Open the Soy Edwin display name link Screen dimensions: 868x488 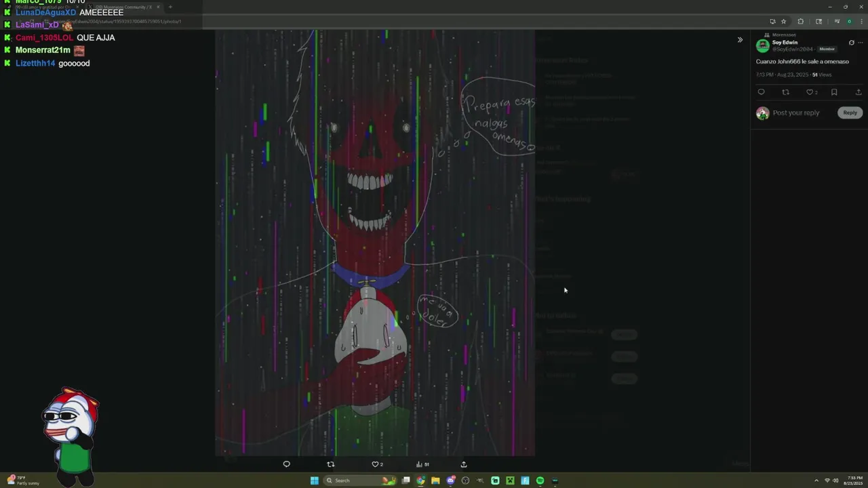[785, 42]
